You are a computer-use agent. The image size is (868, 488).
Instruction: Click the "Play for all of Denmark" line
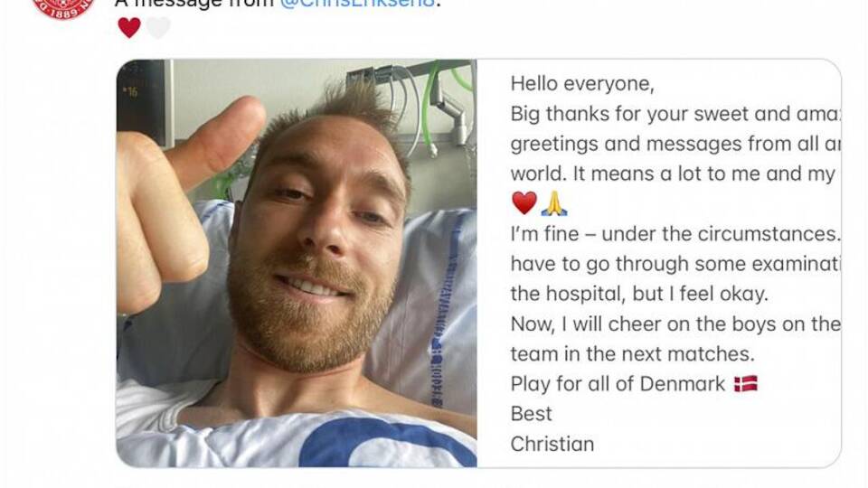click(x=618, y=383)
